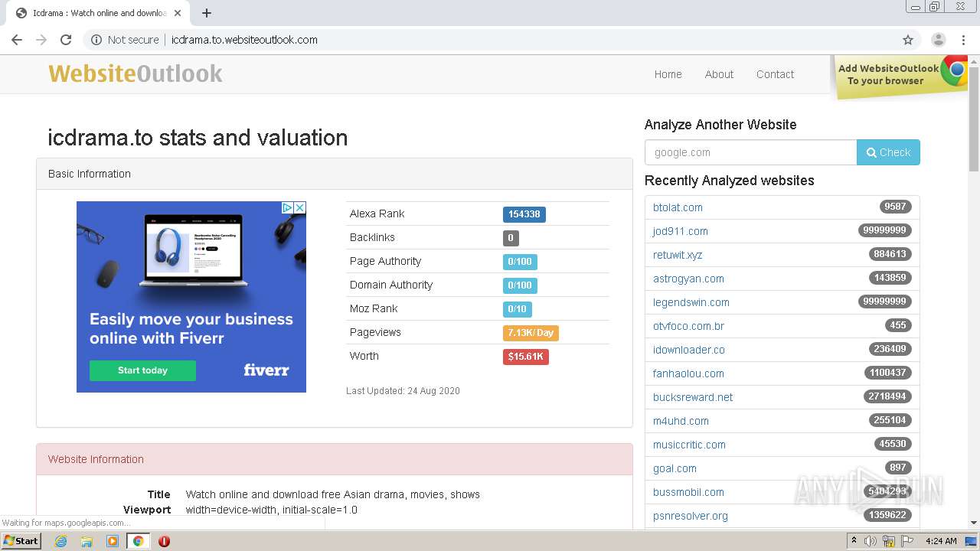Open the Contact menu item
Image resolution: width=980 pixels, height=551 pixels.
[x=775, y=74]
